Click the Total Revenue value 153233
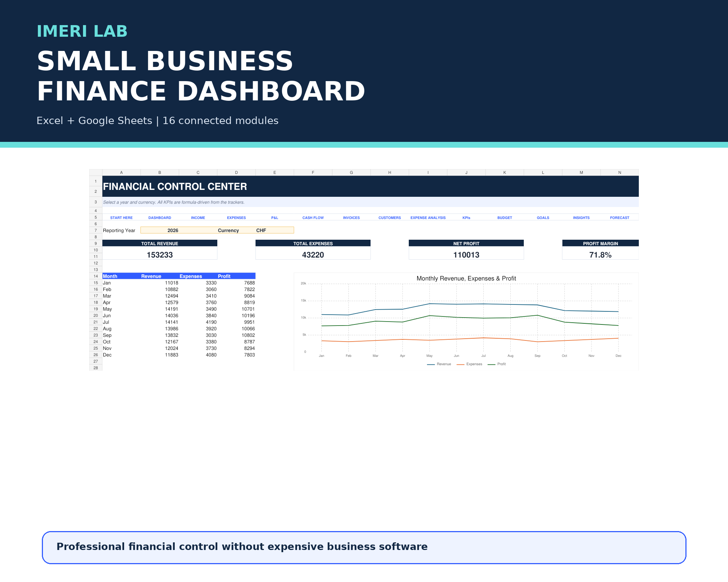Image resolution: width=728 pixels, height=582 pixels. (x=160, y=255)
